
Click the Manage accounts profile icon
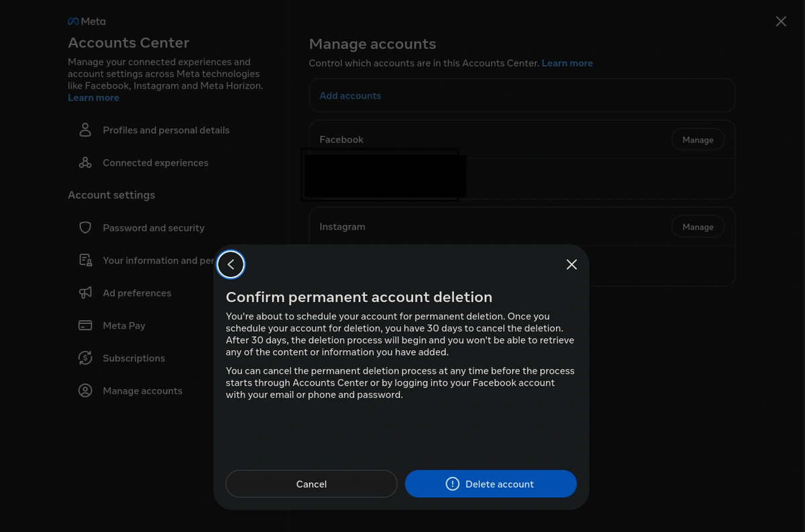(85, 390)
